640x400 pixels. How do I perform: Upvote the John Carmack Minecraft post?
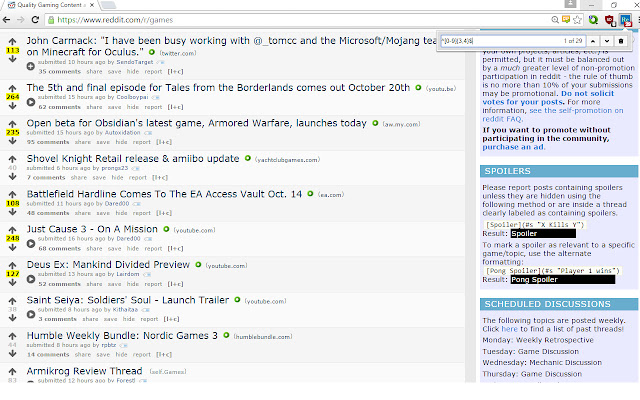13,41
